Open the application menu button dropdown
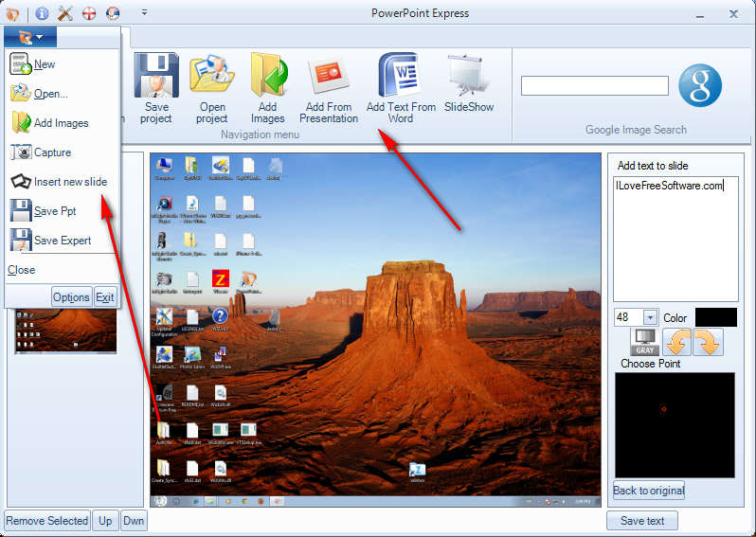 coord(30,37)
